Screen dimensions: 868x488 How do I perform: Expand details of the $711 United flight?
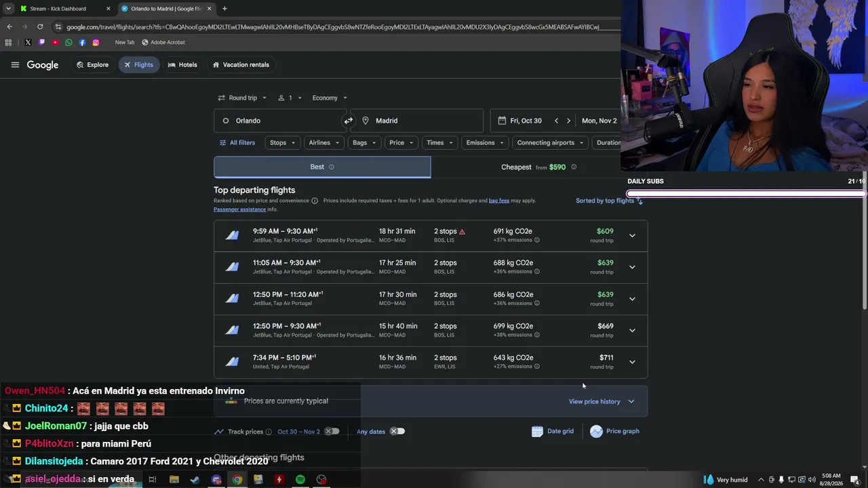[x=632, y=362]
